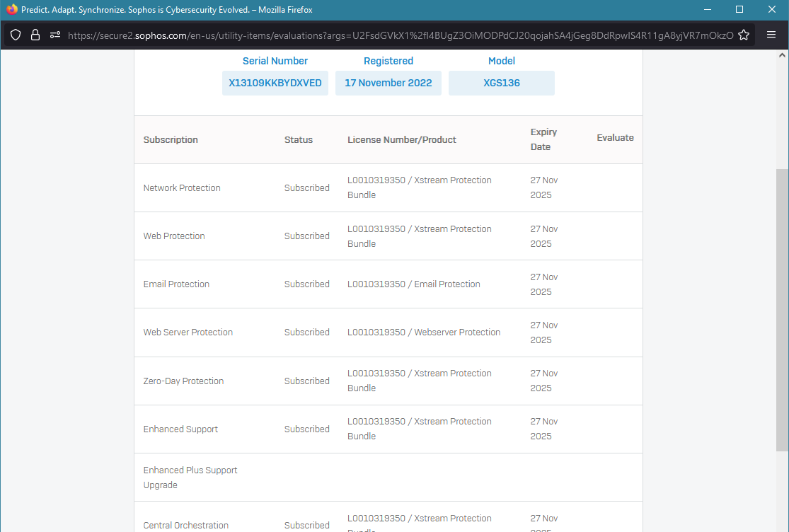This screenshot has height=532, width=789.
Task: Click the License Number/Product column header
Action: (x=401, y=140)
